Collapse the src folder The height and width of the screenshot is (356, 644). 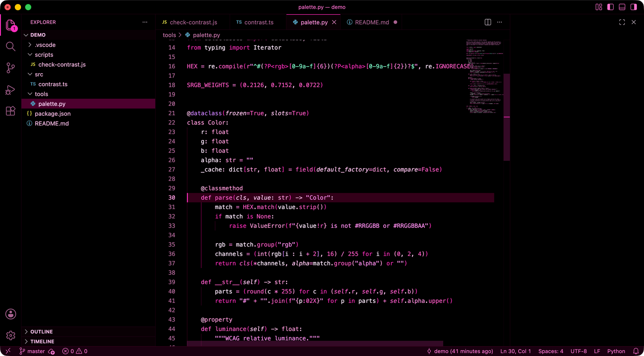click(x=88, y=74)
